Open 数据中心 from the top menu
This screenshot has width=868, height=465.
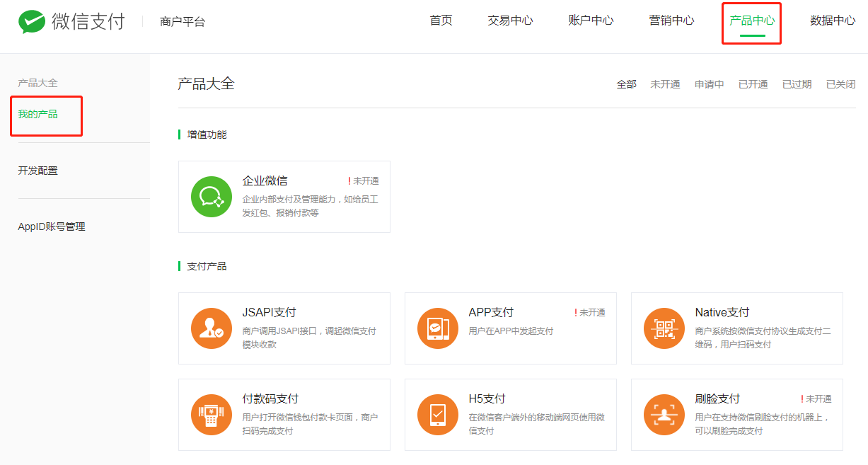pyautogui.click(x=832, y=21)
